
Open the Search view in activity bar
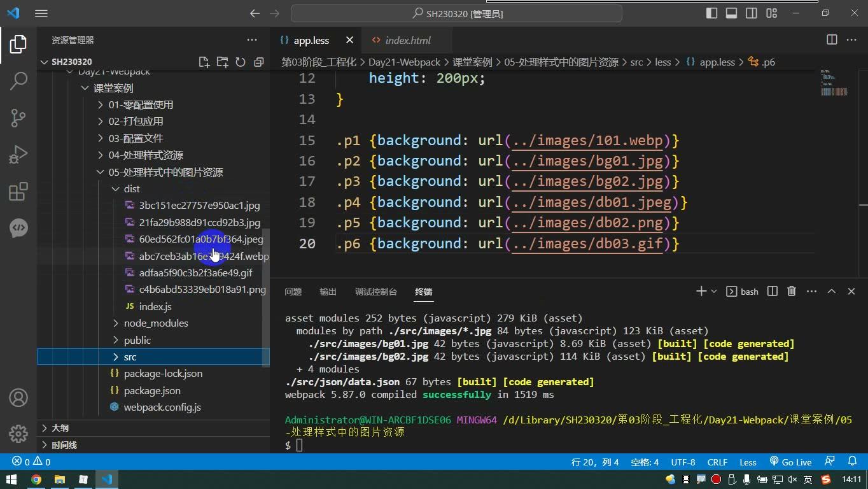[x=18, y=80]
